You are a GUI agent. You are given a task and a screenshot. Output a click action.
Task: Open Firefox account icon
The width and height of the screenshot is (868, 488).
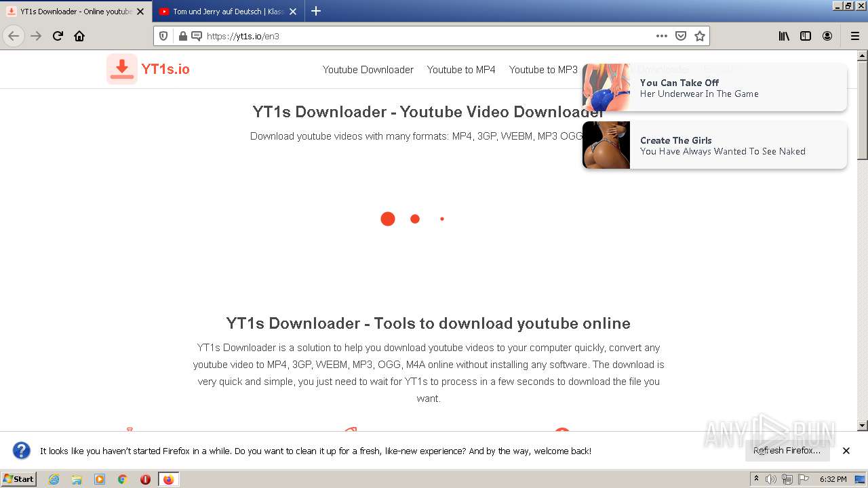(827, 36)
